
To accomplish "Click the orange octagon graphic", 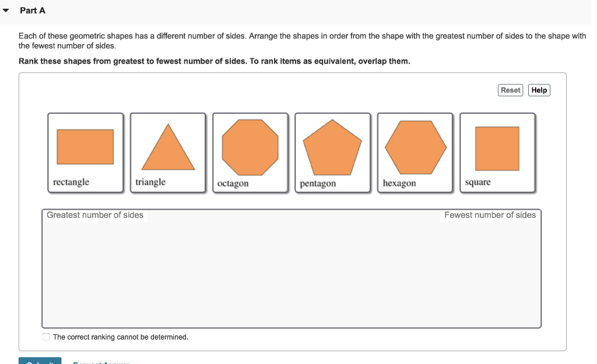I will click(x=251, y=147).
